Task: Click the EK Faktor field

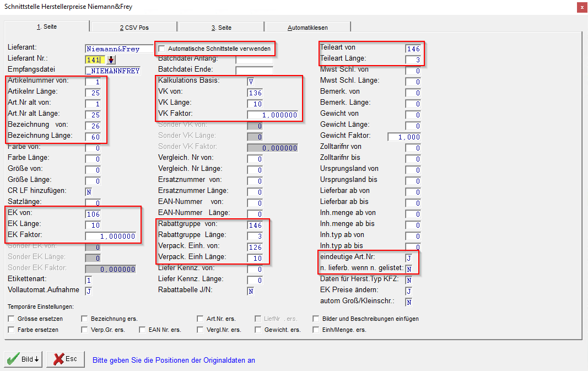Action: tap(111, 236)
